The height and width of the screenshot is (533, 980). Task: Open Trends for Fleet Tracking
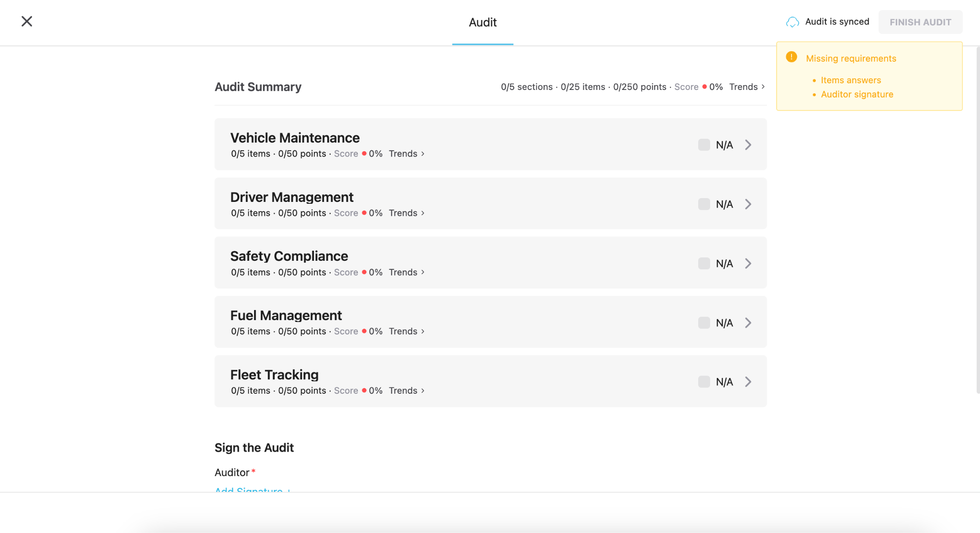tap(406, 390)
